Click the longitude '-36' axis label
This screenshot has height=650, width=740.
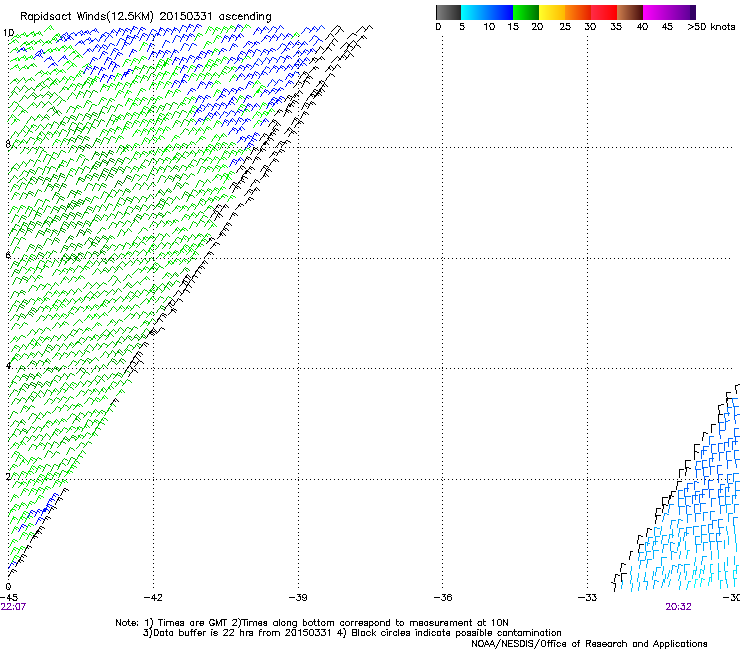pos(443,598)
